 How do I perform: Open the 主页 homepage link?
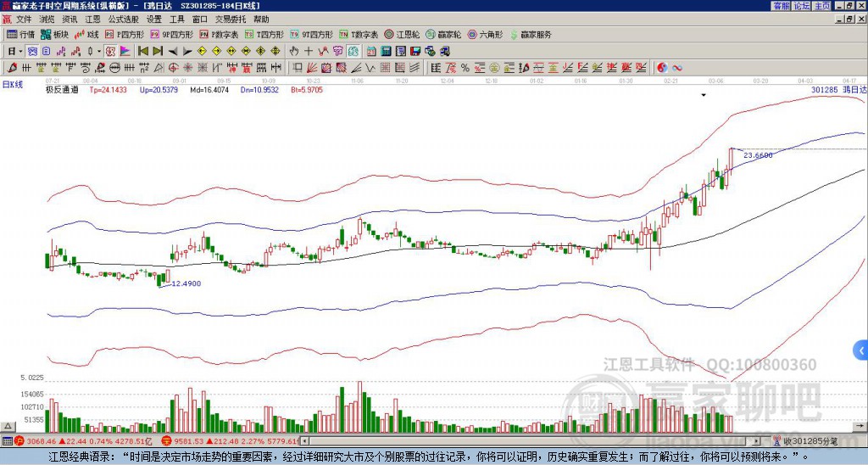pos(822,6)
